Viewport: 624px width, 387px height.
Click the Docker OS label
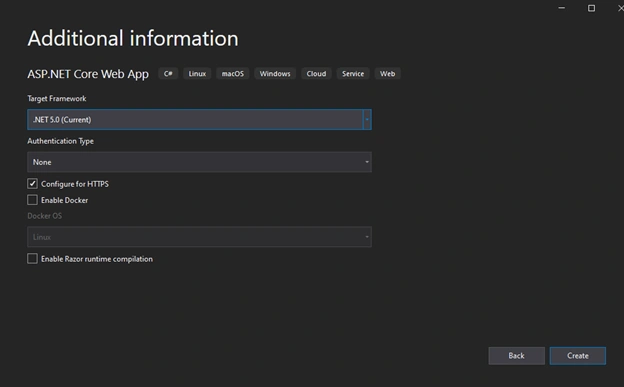[45, 216]
